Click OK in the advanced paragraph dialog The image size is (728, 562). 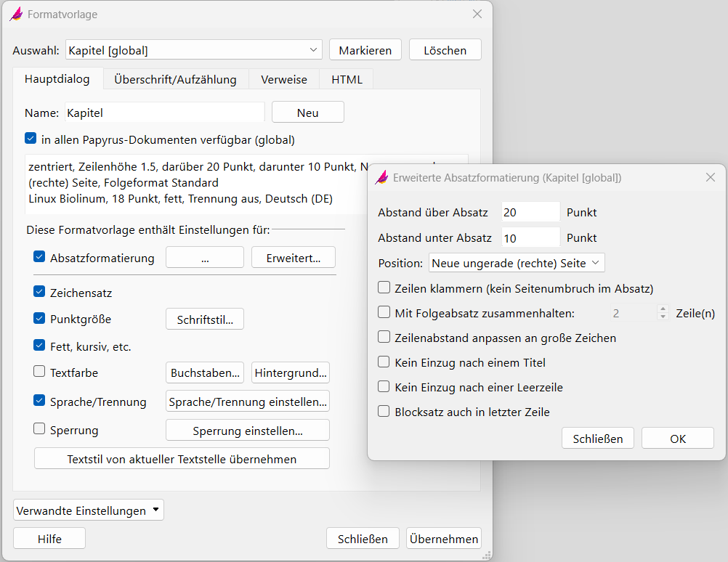click(x=677, y=439)
